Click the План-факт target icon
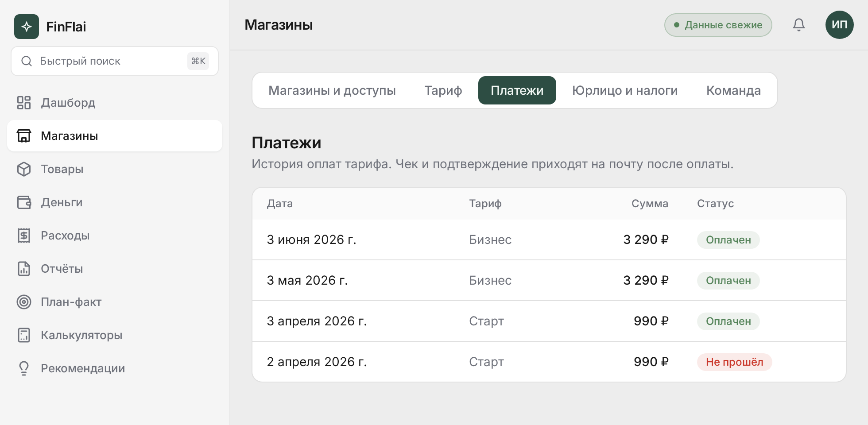868x425 pixels. [x=24, y=302]
